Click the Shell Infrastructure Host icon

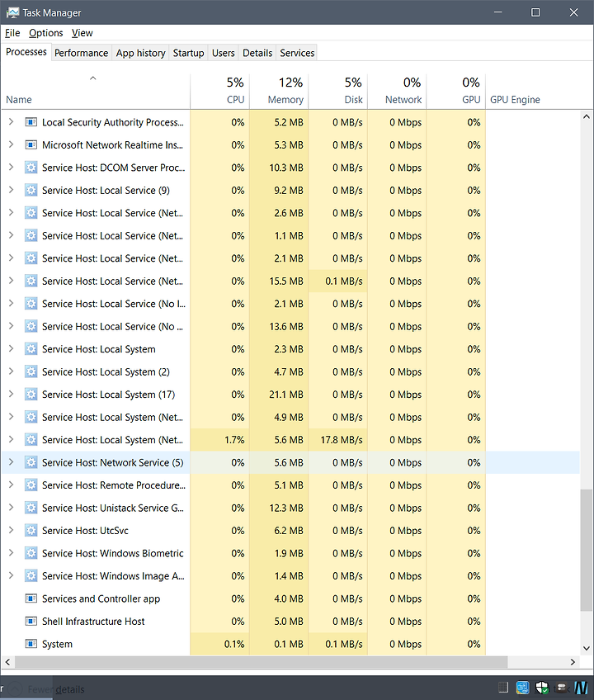[31, 621]
